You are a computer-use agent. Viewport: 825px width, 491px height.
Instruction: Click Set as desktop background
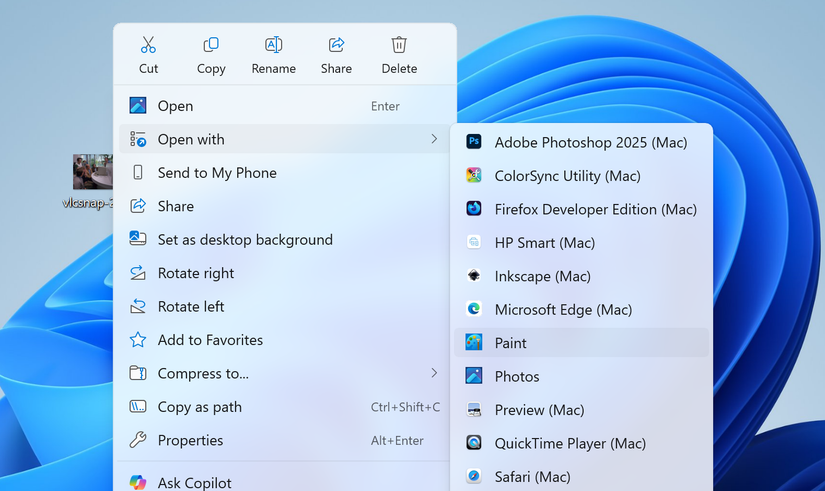coord(245,240)
